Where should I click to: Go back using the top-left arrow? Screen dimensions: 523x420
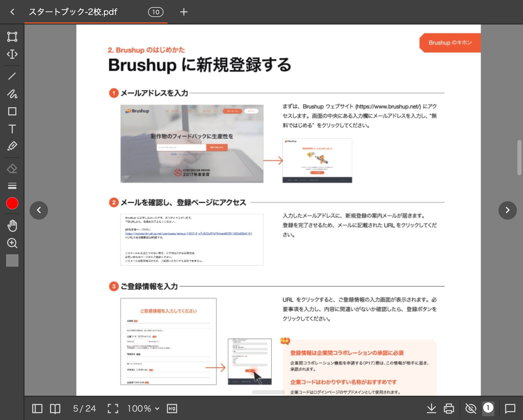[13, 12]
